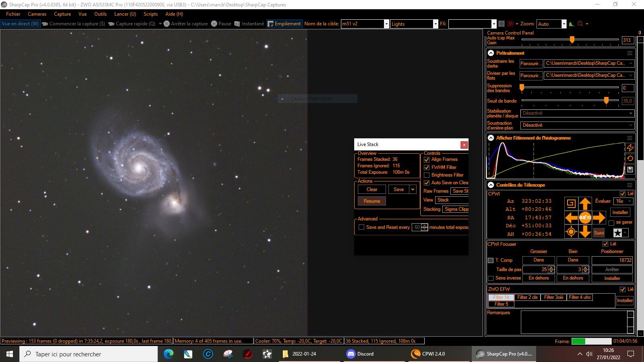
Task: Click the spiral search icon in CPWI controls
Action: pos(571,204)
